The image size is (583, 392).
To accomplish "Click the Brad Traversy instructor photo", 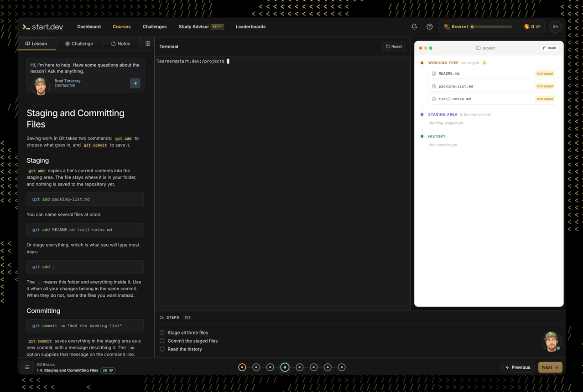I will pyautogui.click(x=41, y=86).
